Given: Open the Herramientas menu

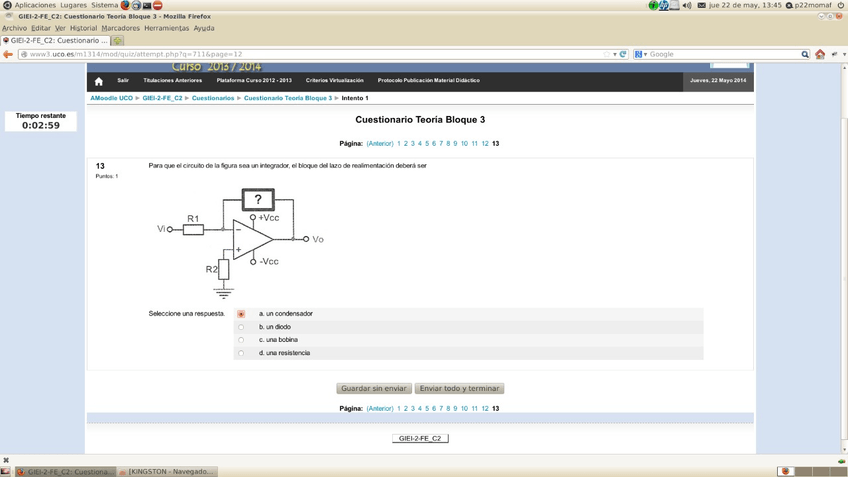Looking at the screenshot, I should click(167, 28).
